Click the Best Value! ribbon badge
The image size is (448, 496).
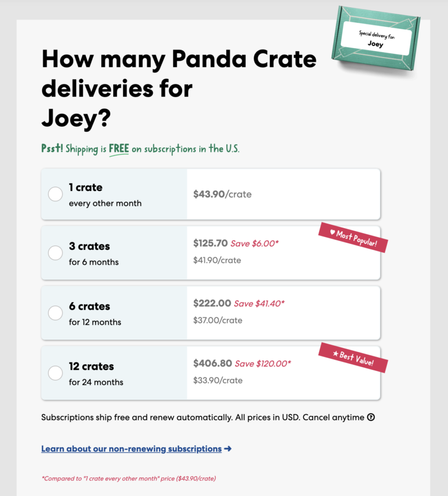click(354, 360)
